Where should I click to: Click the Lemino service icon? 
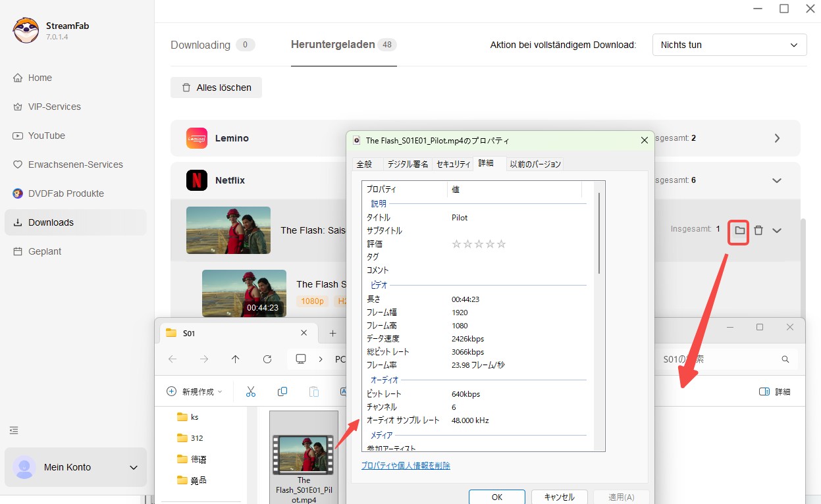point(197,138)
